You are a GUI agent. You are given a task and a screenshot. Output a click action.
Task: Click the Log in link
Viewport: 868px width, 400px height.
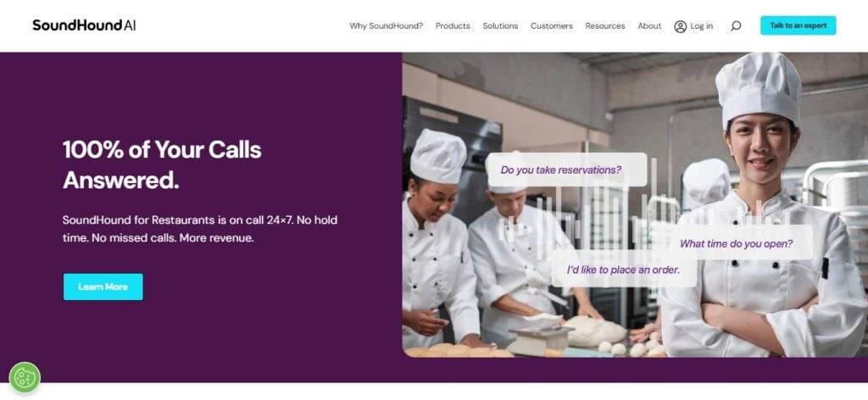click(x=701, y=26)
